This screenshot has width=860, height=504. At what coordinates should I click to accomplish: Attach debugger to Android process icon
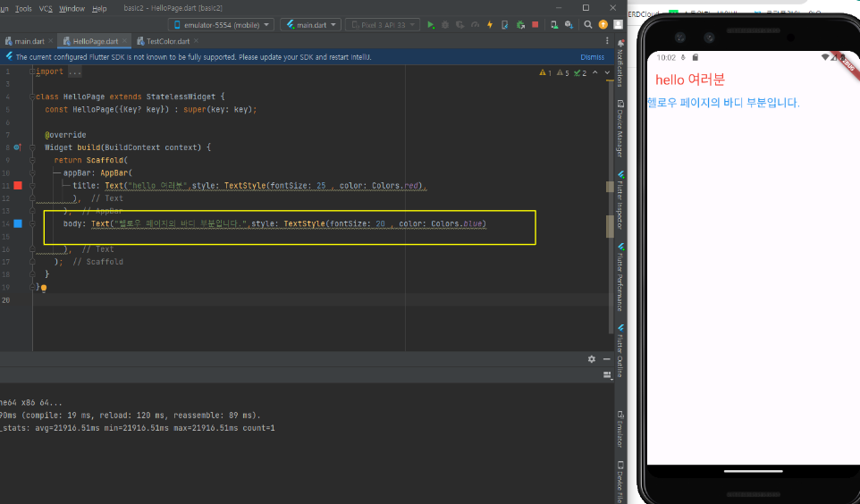tap(520, 25)
